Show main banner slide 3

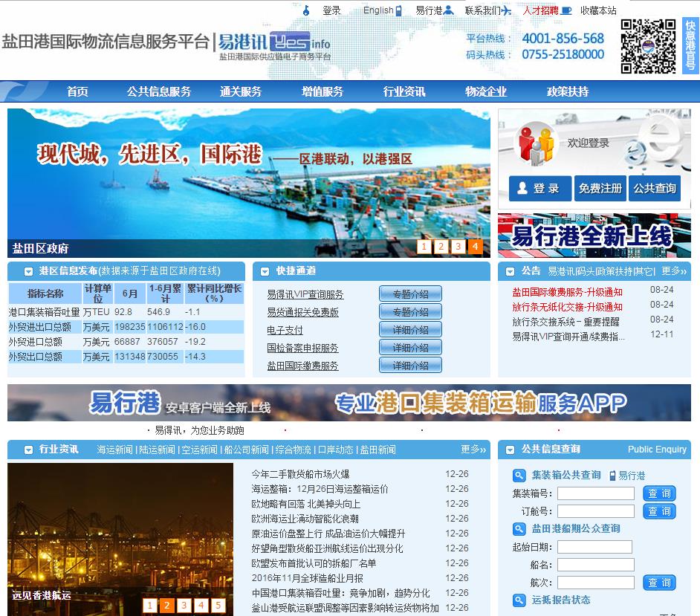[458, 247]
